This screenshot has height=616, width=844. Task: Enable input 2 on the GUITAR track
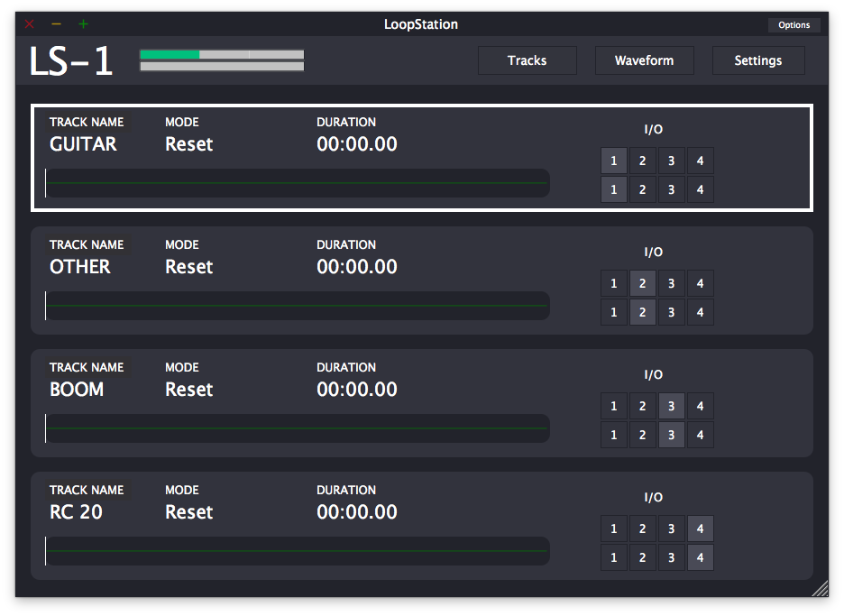click(642, 161)
